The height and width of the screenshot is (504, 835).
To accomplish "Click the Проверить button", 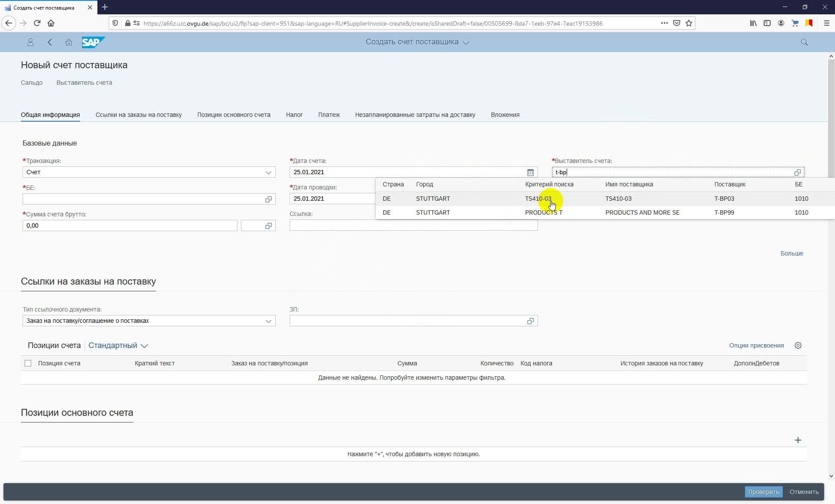I will coord(763,492).
